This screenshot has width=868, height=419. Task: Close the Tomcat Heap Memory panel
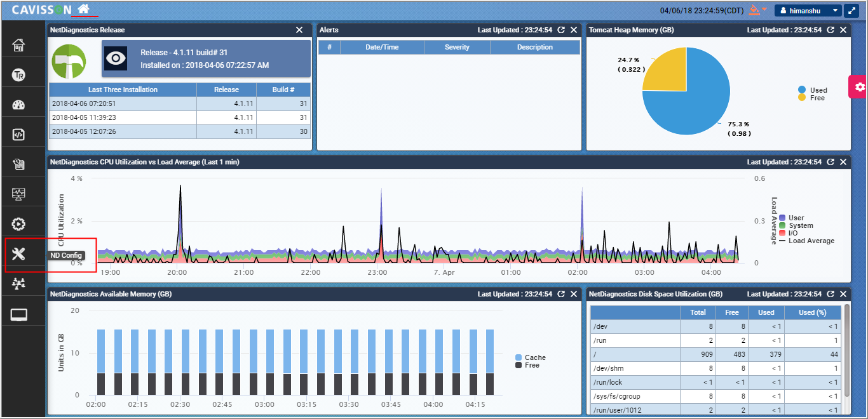(x=843, y=30)
